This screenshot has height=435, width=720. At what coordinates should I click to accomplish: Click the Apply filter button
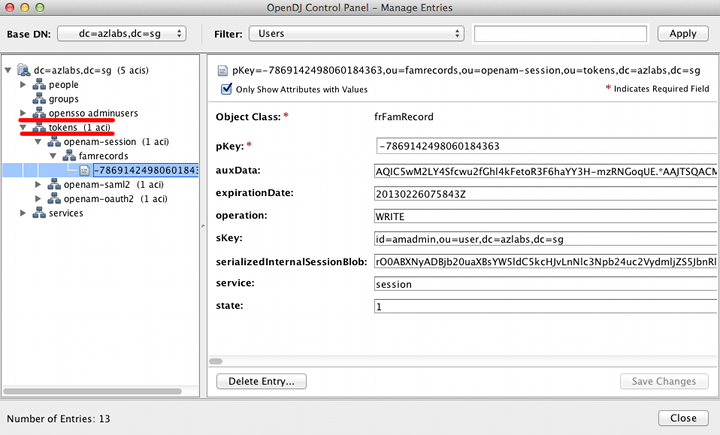683,34
